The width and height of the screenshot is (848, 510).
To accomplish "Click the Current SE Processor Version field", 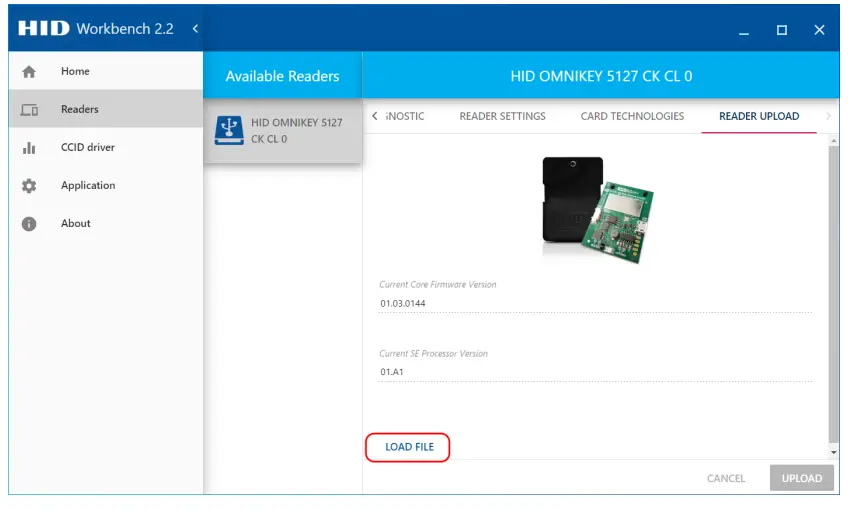I will coord(595,372).
